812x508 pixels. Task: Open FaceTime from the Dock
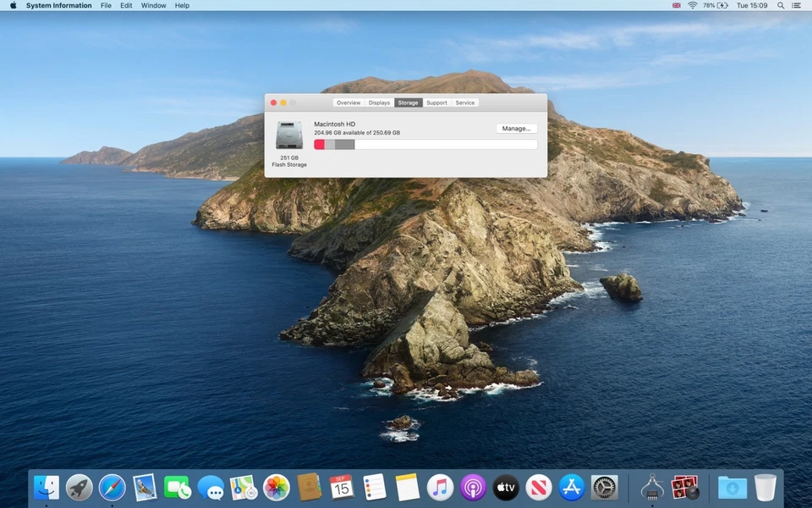click(x=178, y=488)
